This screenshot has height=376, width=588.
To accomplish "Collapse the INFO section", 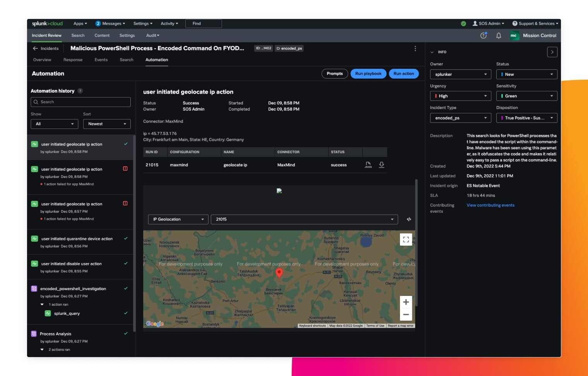I will [432, 52].
